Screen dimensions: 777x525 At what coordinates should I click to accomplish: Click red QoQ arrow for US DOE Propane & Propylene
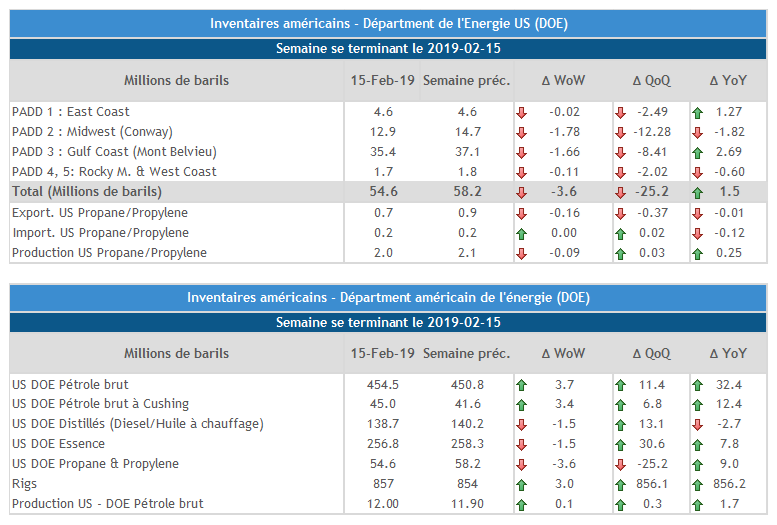point(620,465)
